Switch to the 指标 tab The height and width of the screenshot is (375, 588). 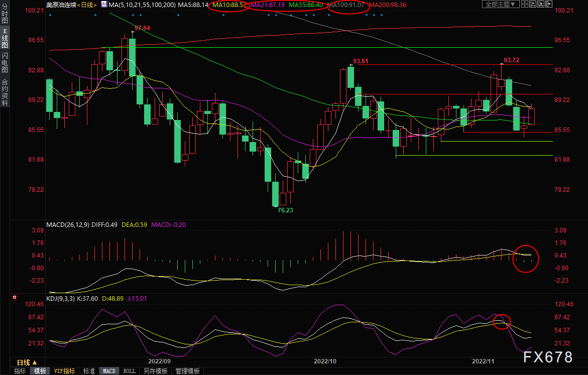[20, 371]
